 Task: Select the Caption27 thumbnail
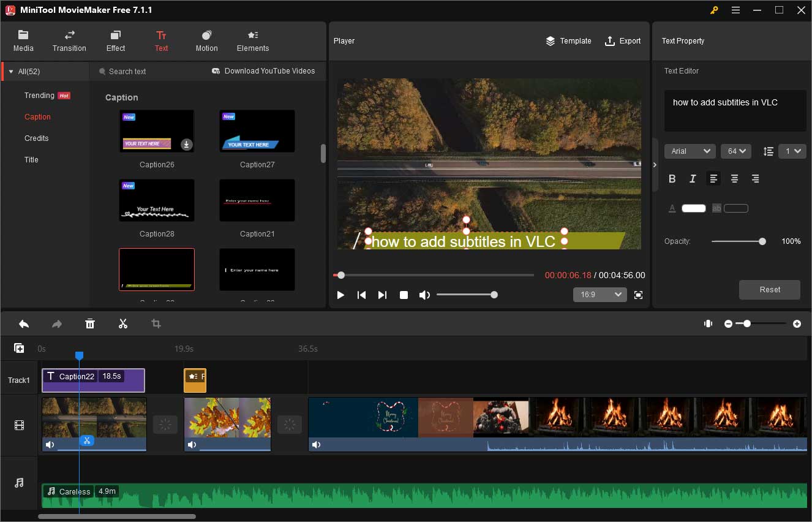coord(257,131)
